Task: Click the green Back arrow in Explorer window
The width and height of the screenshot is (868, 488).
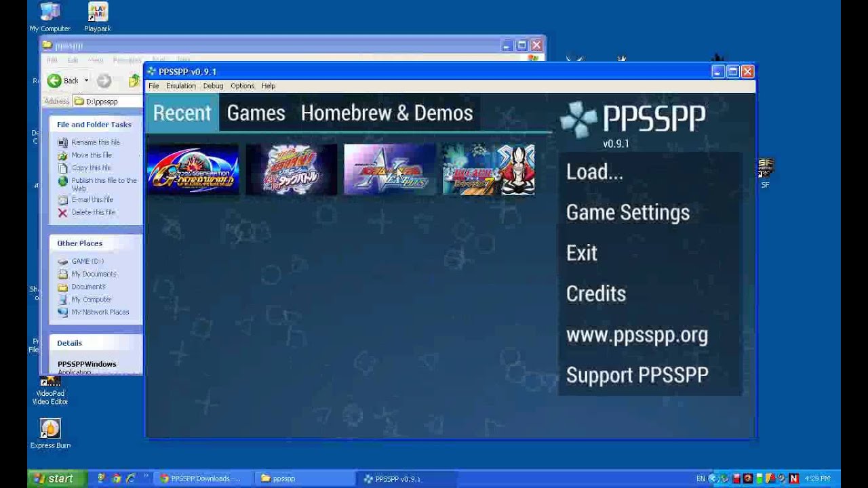Action: coord(54,81)
